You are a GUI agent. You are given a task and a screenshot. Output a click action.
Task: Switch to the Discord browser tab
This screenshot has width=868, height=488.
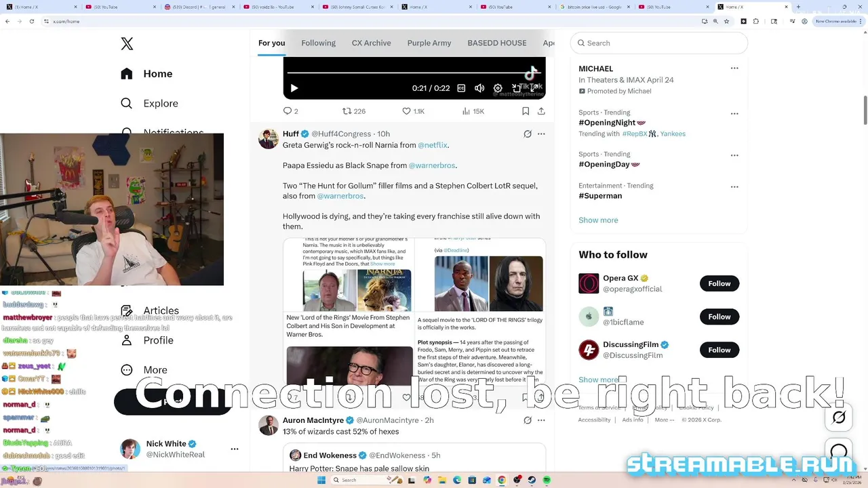coord(199,7)
